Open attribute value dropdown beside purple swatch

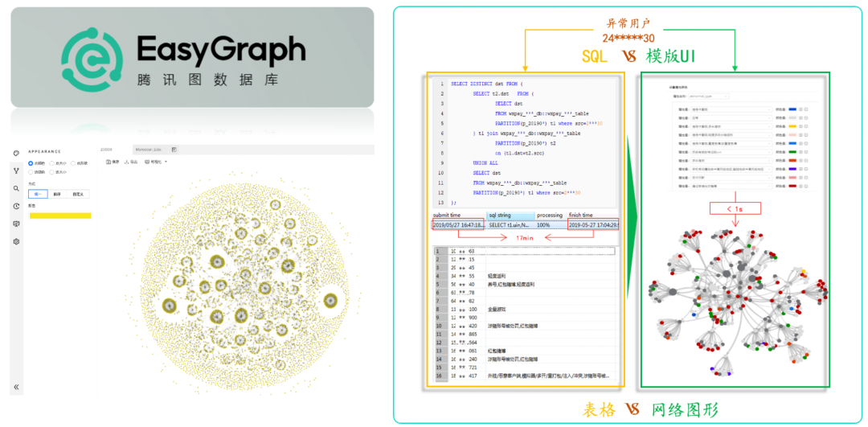[731, 169]
